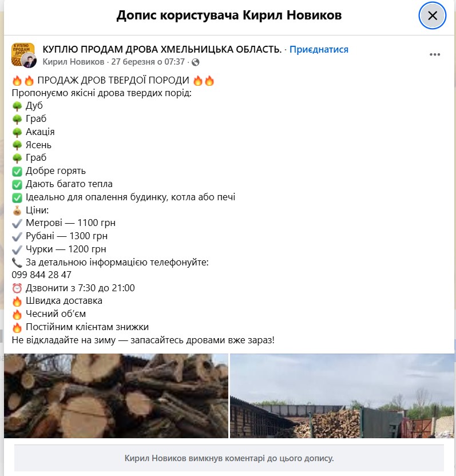Click the post timestamp 27 березня о 07:37
The height and width of the screenshot is (476, 456).
pyautogui.click(x=148, y=62)
